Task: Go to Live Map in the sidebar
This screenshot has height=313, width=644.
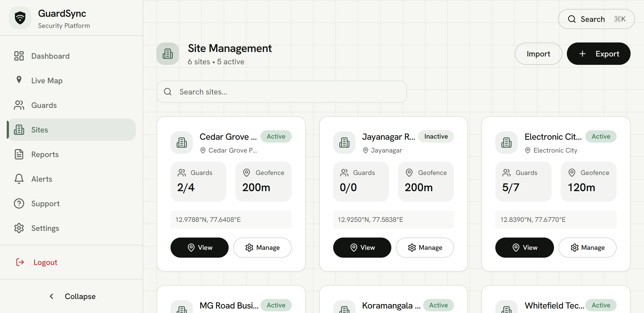Action: point(72,80)
